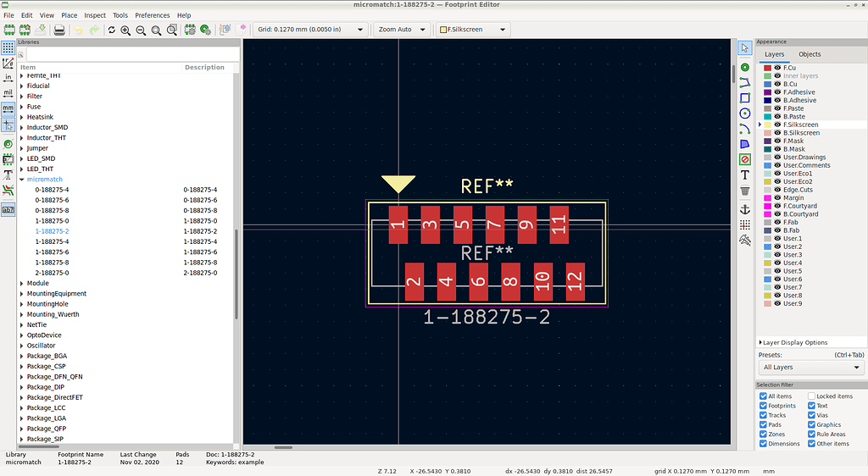Viewport: 868px width, 476px height.
Task: Select footprint 1-188275-4 in the list
Action: point(52,241)
